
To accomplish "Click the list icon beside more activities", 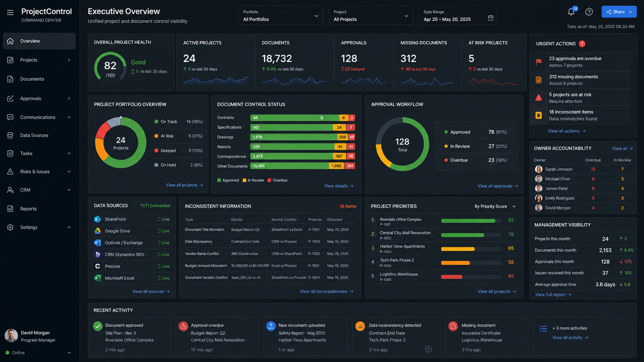I will click(x=543, y=329).
